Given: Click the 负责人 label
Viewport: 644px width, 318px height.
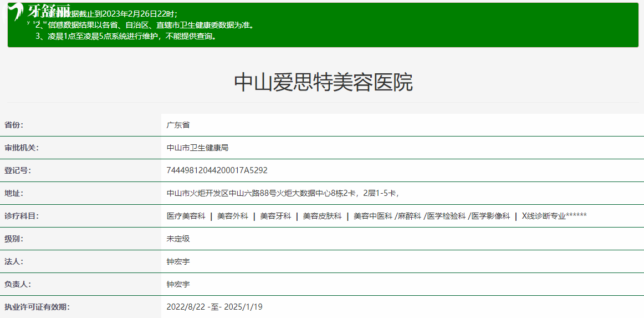Looking at the screenshot, I should pos(18,284).
